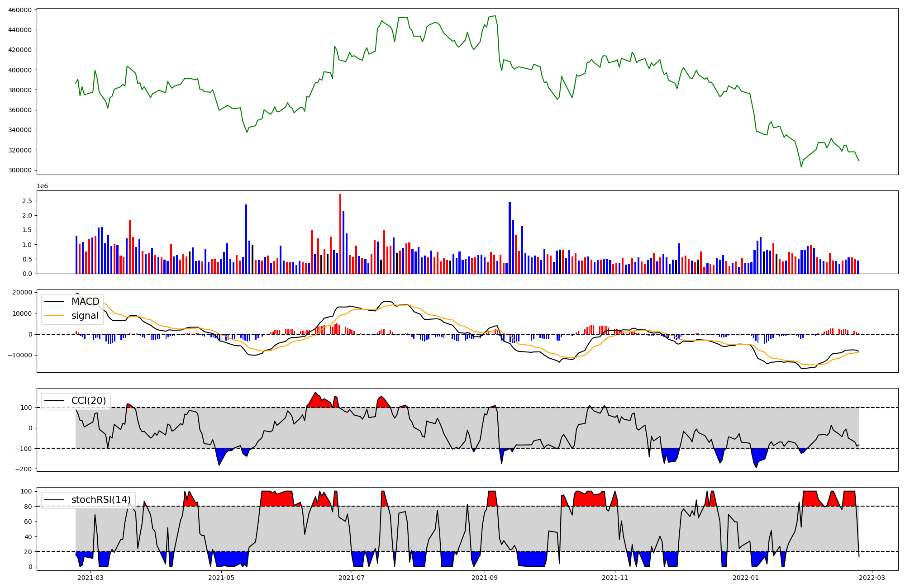Click the 0.5 volume axis tick
The height and width of the screenshot is (588, 905).
point(27,259)
